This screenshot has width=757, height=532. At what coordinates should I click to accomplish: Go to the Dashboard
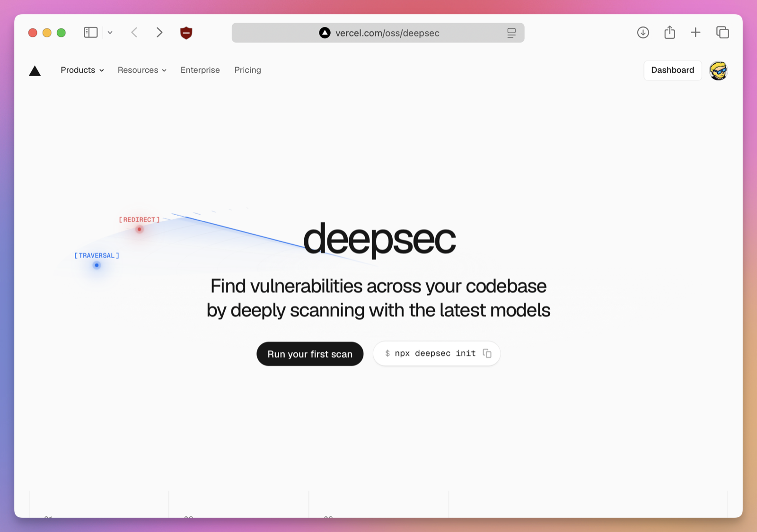[x=673, y=70]
